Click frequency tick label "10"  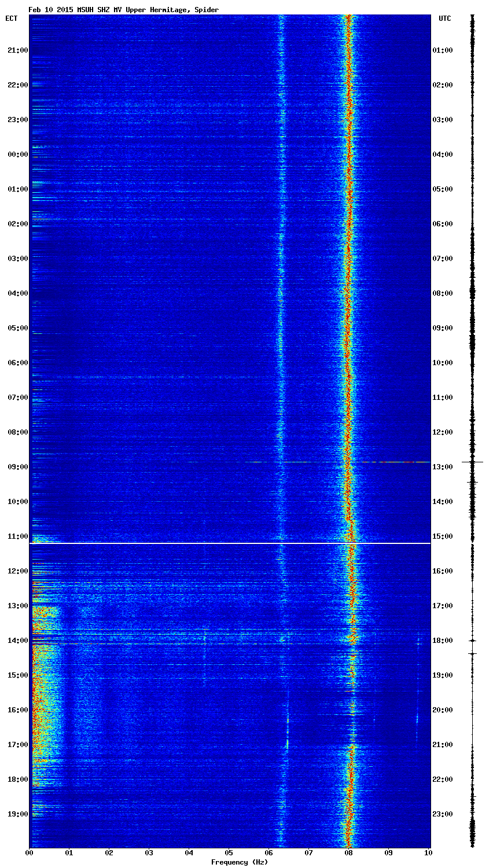coord(428,853)
